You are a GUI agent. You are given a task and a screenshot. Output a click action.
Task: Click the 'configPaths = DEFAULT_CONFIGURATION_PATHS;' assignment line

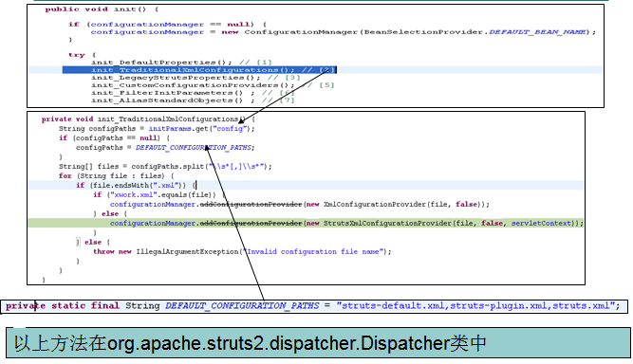pyautogui.click(x=165, y=148)
